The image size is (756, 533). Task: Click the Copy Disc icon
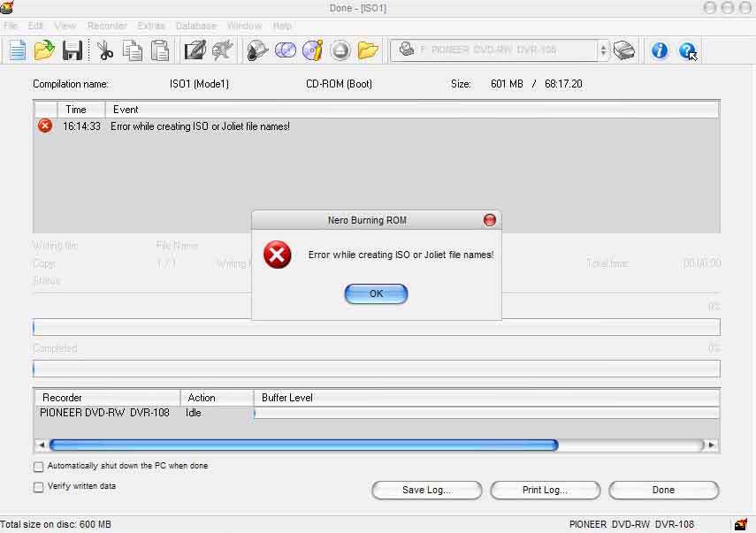[286, 50]
